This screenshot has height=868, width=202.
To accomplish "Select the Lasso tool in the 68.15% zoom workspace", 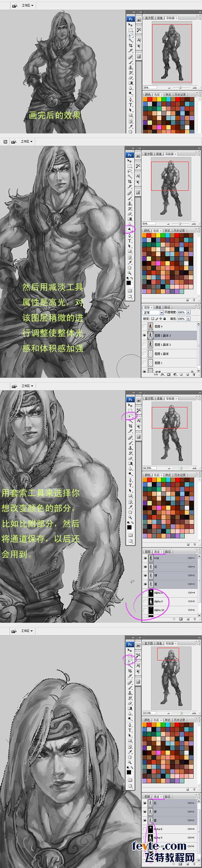I will pos(130,416).
